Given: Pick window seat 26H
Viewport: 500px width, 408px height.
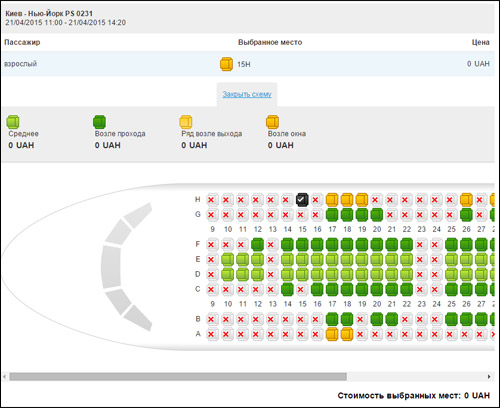Looking at the screenshot, I should (466, 200).
